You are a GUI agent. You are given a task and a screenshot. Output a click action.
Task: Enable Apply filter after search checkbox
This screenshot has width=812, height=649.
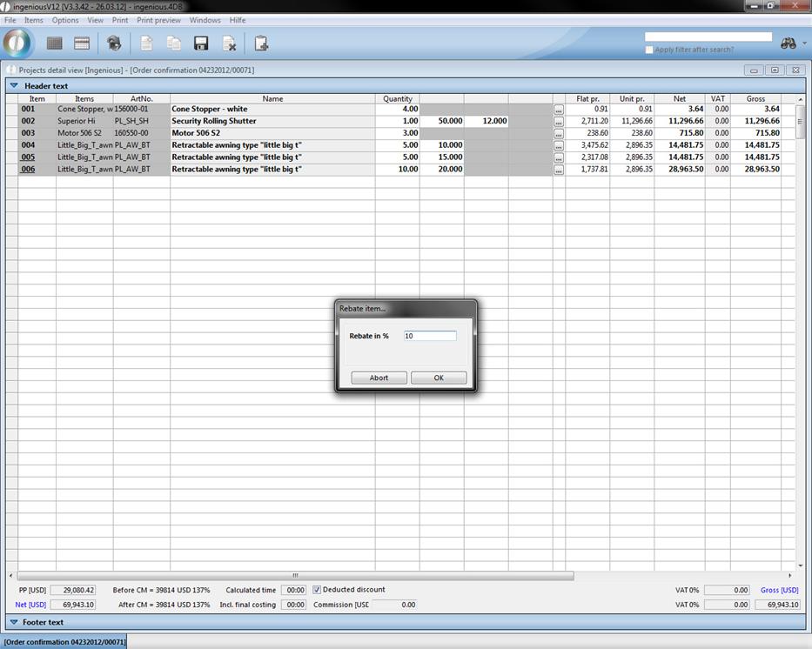649,50
